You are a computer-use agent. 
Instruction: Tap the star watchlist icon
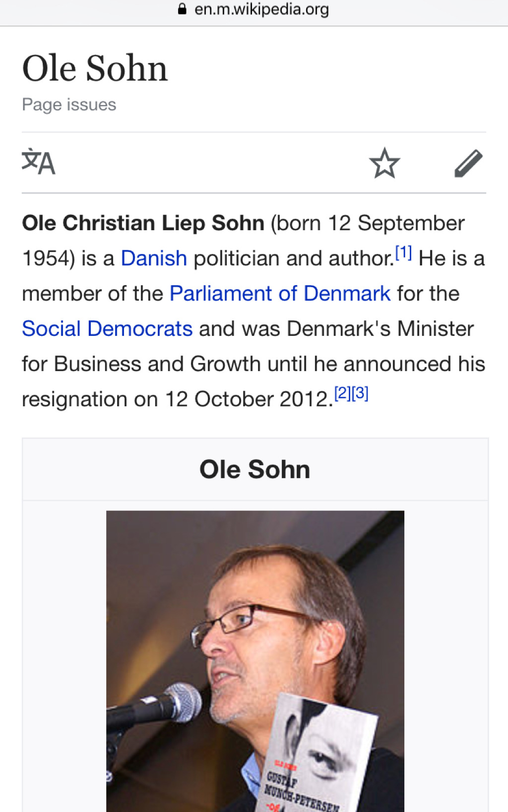[x=384, y=163]
